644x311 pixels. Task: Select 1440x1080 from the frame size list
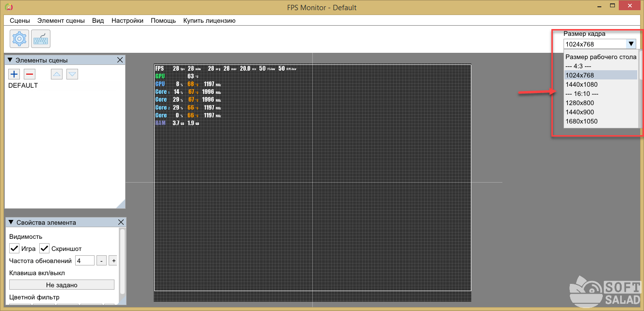click(x=581, y=84)
